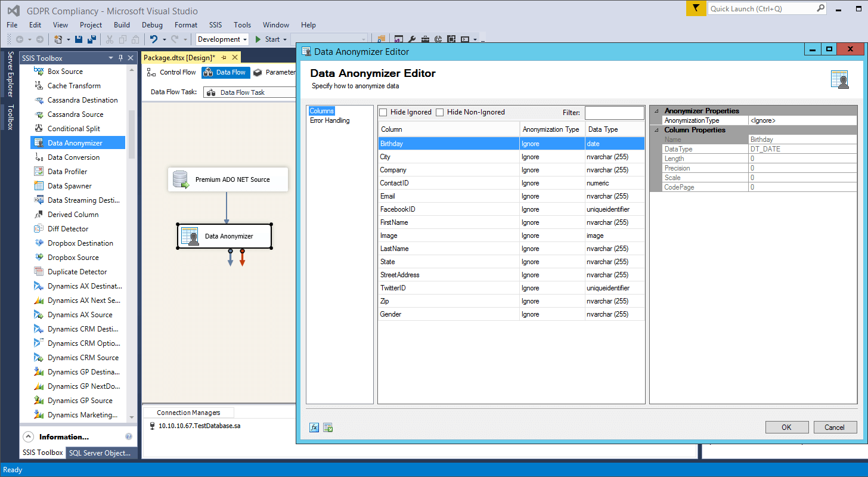Click the expression fx icon in dialog
868x477 pixels.
point(314,428)
